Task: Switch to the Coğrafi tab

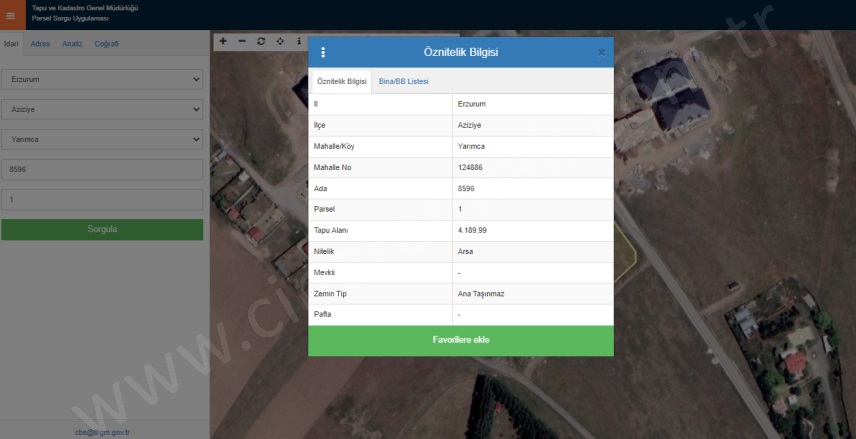Action: click(106, 44)
